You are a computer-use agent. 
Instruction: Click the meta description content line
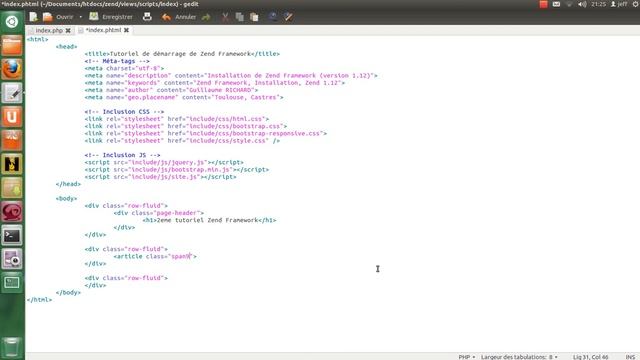231,76
